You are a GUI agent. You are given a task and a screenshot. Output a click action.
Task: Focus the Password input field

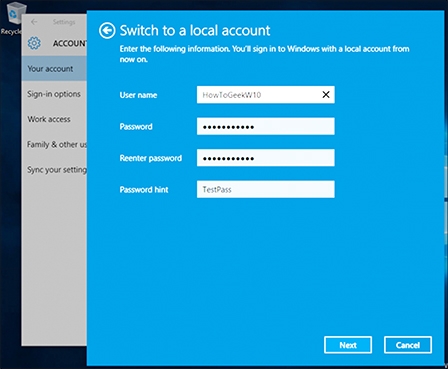pos(266,126)
